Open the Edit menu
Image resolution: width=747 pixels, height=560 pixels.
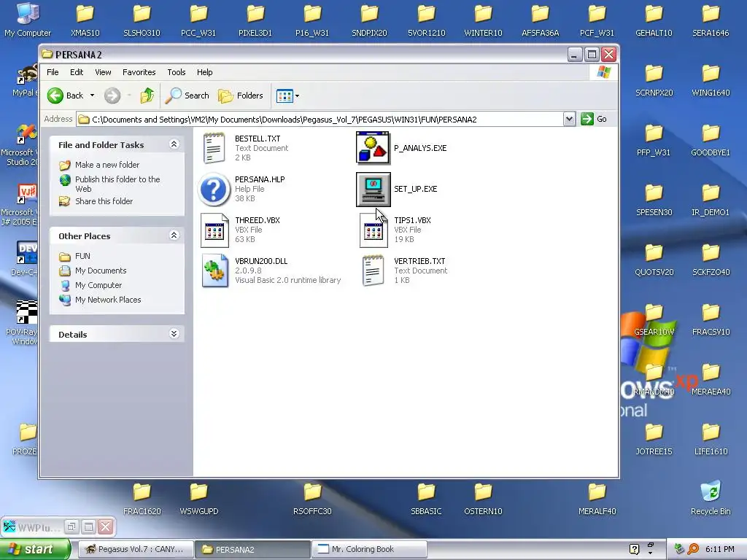pos(76,72)
